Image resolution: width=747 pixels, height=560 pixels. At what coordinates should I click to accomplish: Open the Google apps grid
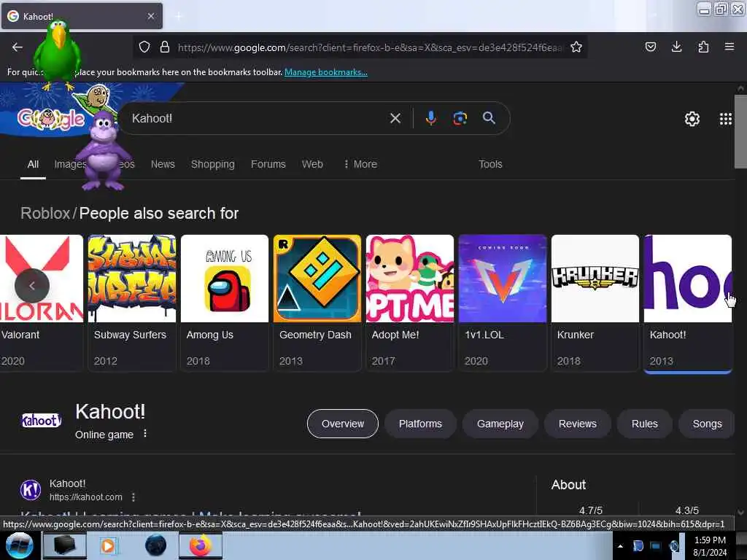[x=726, y=119]
